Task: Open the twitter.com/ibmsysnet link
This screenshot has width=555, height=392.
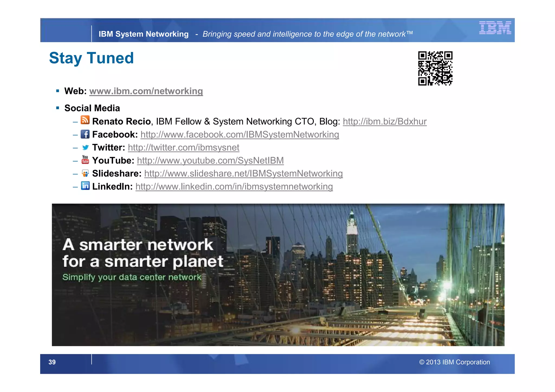Action: click(183, 147)
